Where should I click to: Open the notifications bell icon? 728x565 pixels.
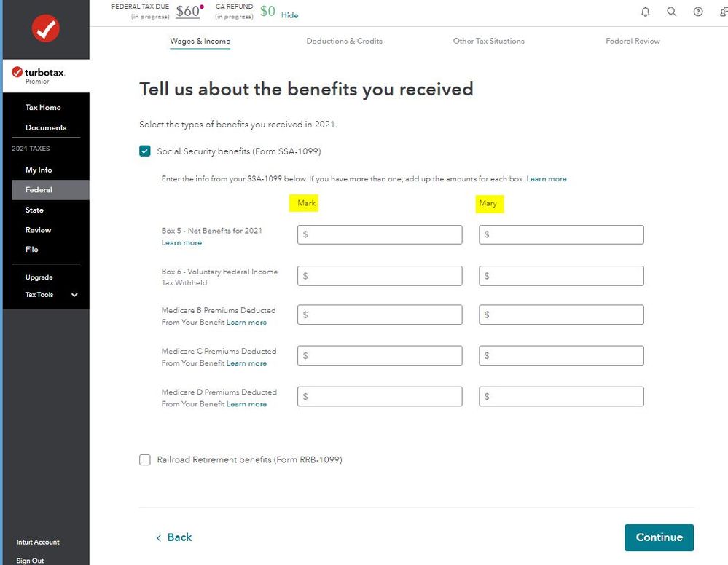(x=646, y=12)
